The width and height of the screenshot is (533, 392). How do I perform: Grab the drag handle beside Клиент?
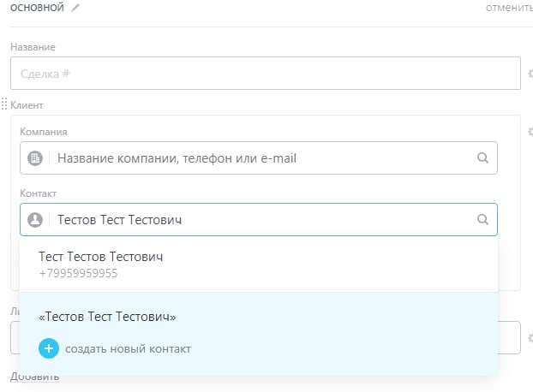(4, 104)
